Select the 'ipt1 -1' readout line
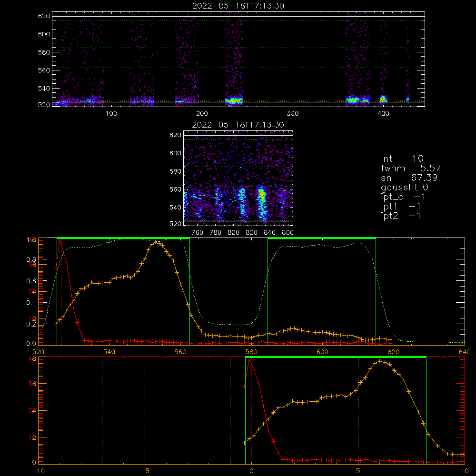The height and width of the screenshot is (476, 476). tap(400, 207)
